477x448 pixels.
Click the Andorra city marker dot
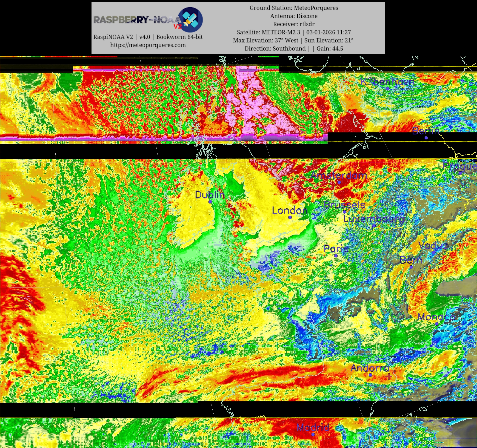click(x=370, y=375)
